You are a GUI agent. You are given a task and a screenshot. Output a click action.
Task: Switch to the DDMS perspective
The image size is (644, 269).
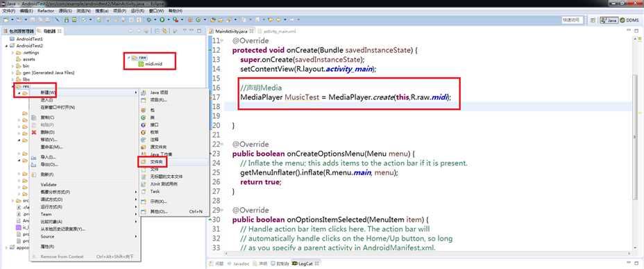point(629,19)
